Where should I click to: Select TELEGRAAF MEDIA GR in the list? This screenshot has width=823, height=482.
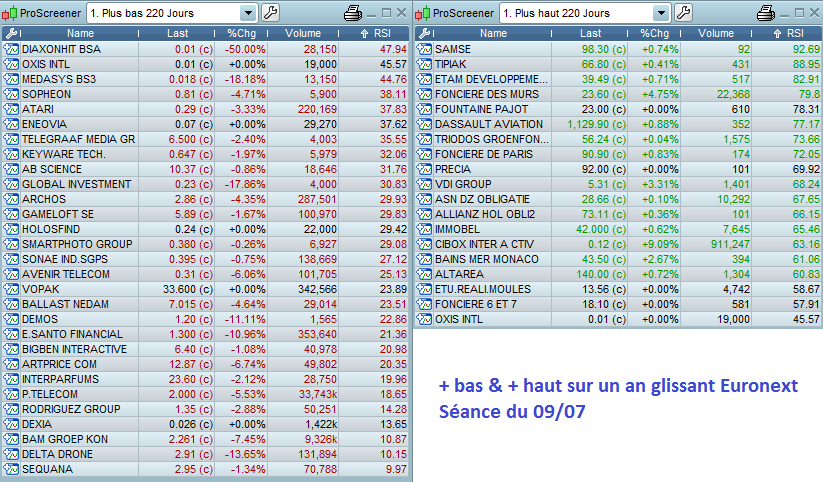79,139
